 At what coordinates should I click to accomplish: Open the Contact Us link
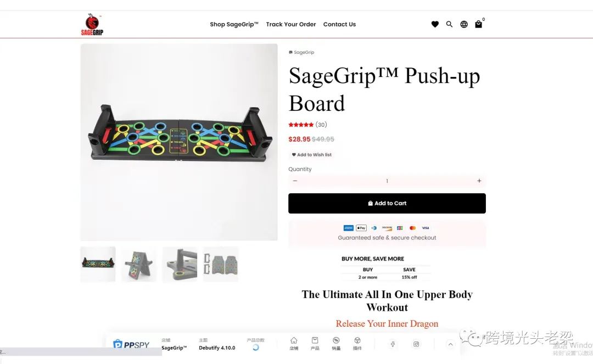pos(339,24)
